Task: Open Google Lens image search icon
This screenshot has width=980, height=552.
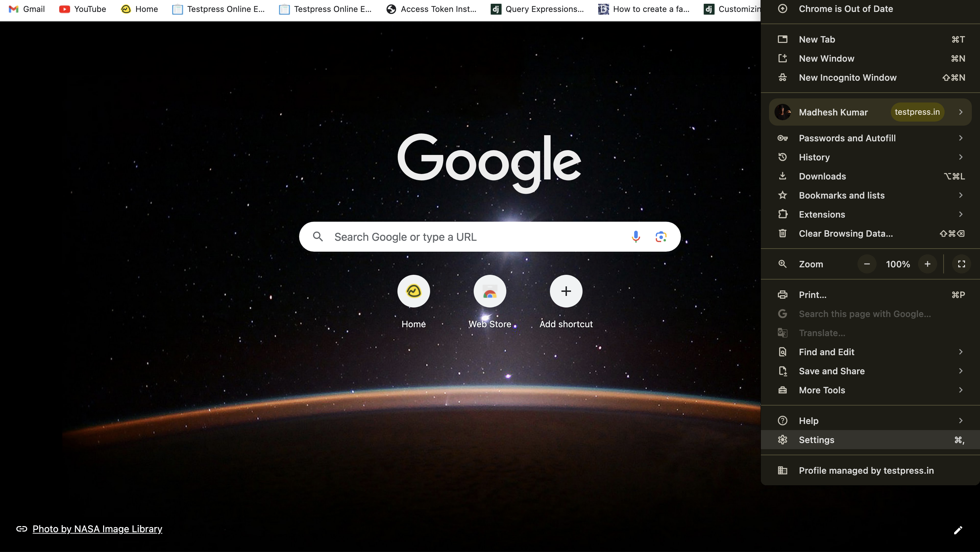Action: tap(661, 237)
